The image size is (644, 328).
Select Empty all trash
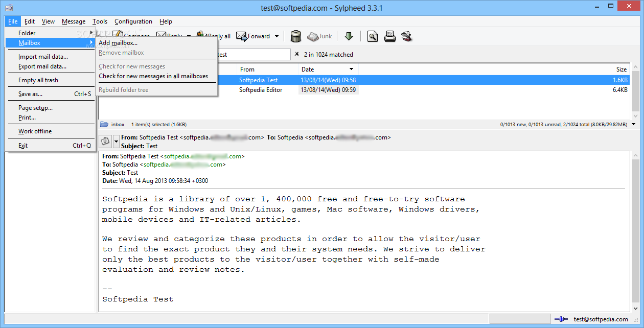(51, 80)
